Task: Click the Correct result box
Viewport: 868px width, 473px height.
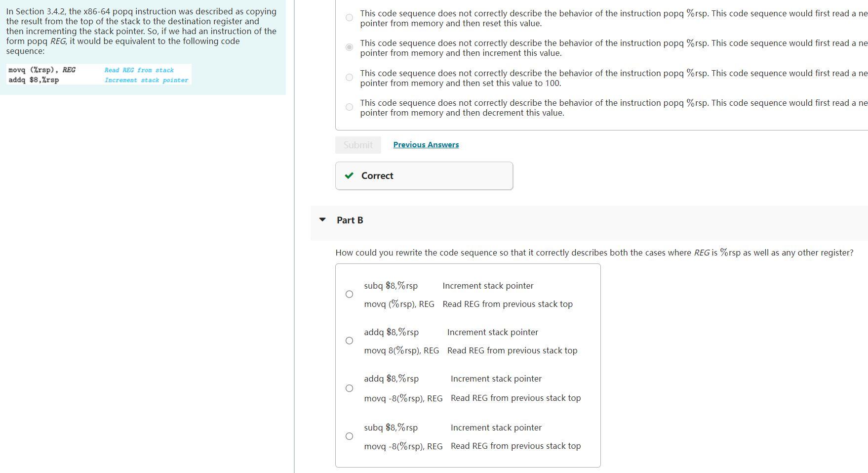Action: coord(424,175)
